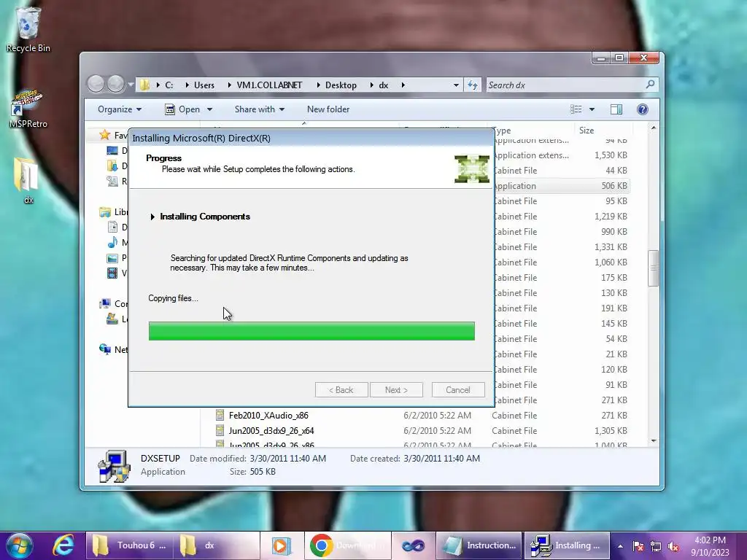Screen dimensions: 747x560
Task: Open recent locations dropdown beside Forward
Action: click(x=131, y=85)
